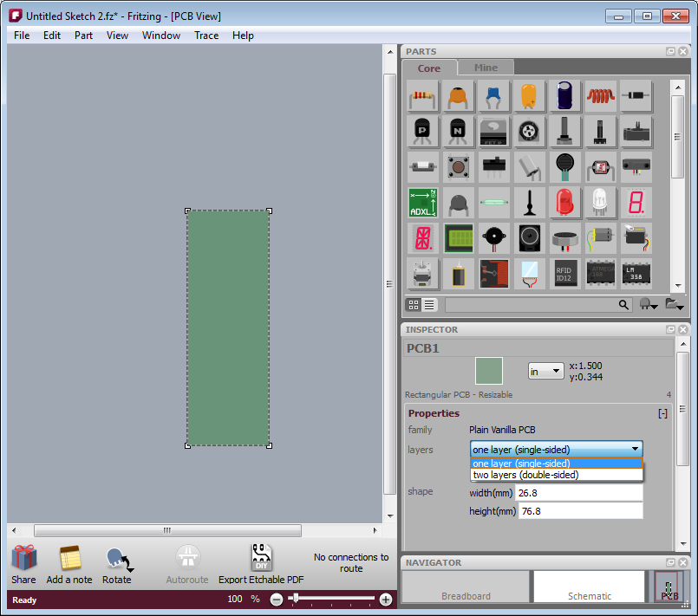Select the resistor part in Core bin

click(423, 96)
